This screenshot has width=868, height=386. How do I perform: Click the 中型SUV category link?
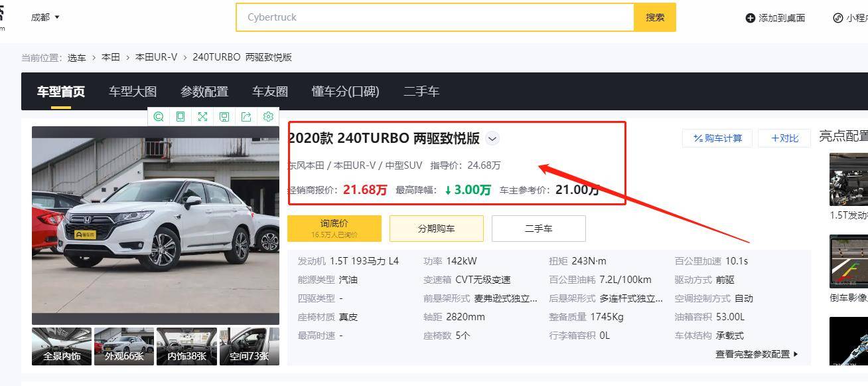[403, 165]
